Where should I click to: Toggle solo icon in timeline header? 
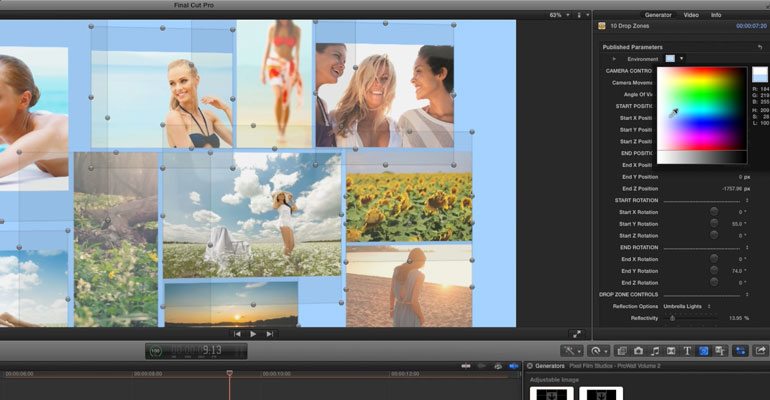pos(498,366)
